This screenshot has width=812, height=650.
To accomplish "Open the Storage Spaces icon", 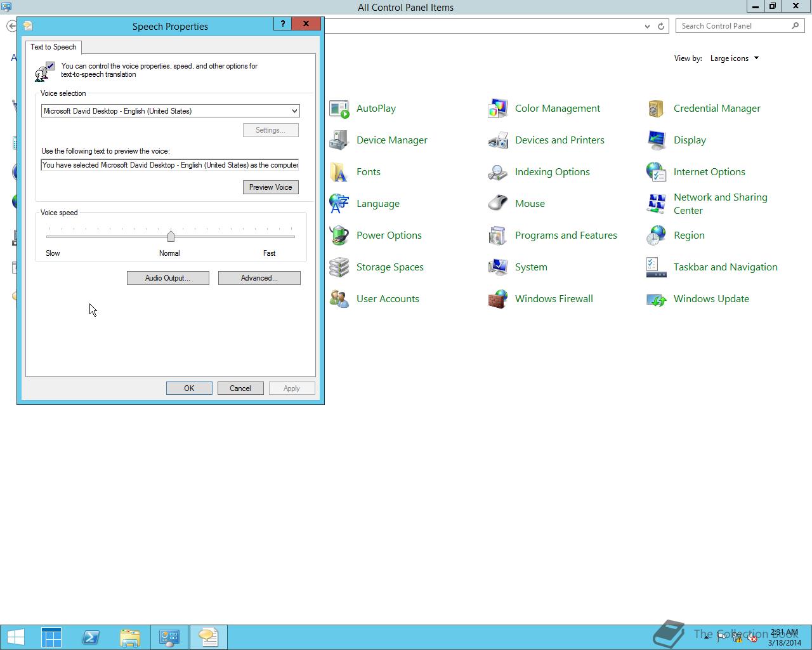I will 339,267.
